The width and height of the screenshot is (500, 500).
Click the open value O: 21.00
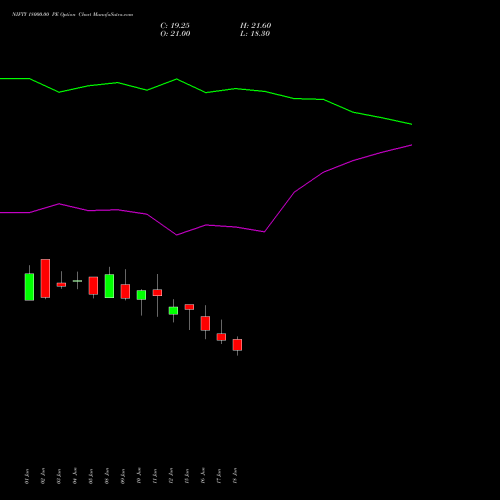click(x=175, y=34)
